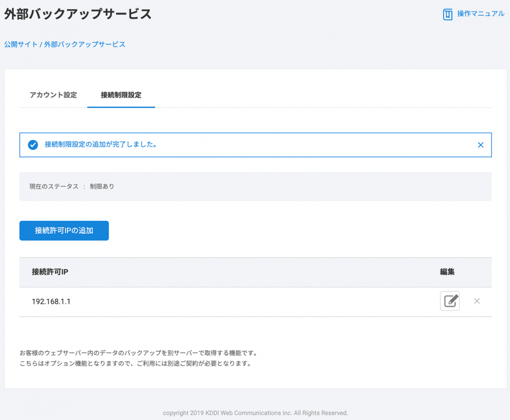Click the 操作マニュアル link text
Screen dimensions: 510x420
480,14
